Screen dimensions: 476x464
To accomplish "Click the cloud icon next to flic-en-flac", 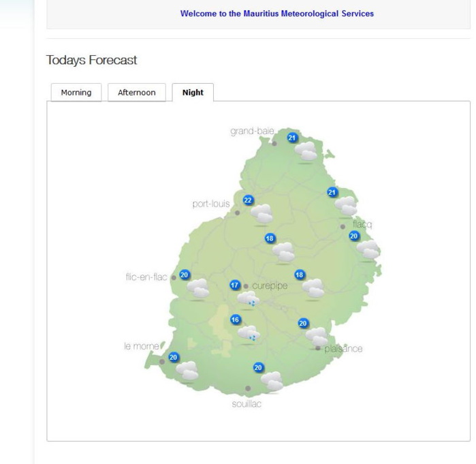I will point(198,289).
